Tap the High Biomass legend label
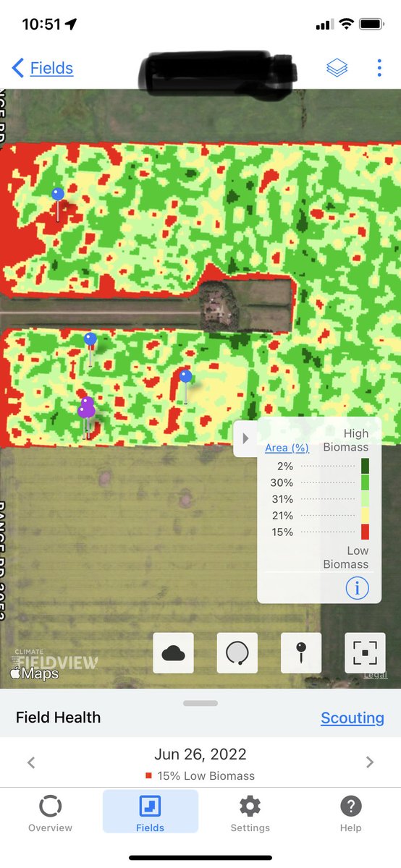The height and width of the screenshot is (868, 401). point(345,440)
